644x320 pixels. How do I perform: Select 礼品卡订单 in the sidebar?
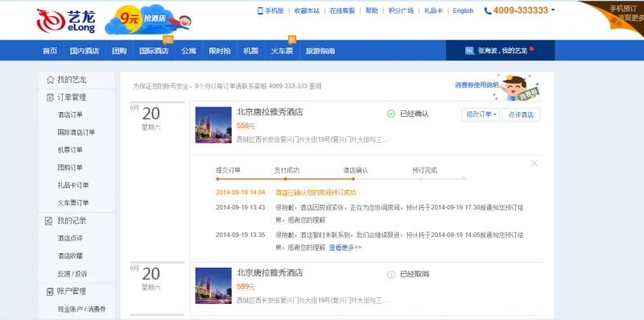(x=73, y=185)
